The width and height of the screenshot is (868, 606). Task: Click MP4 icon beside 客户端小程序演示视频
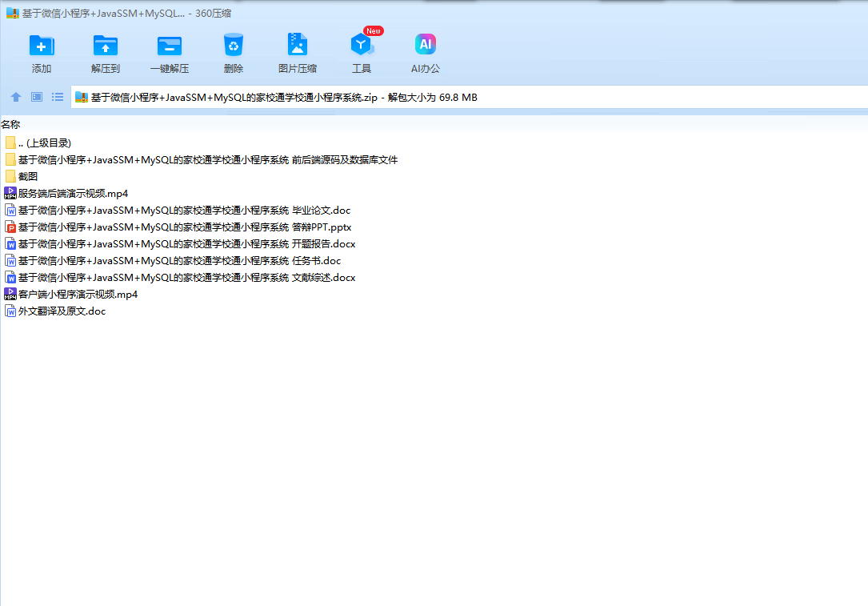[x=10, y=294]
